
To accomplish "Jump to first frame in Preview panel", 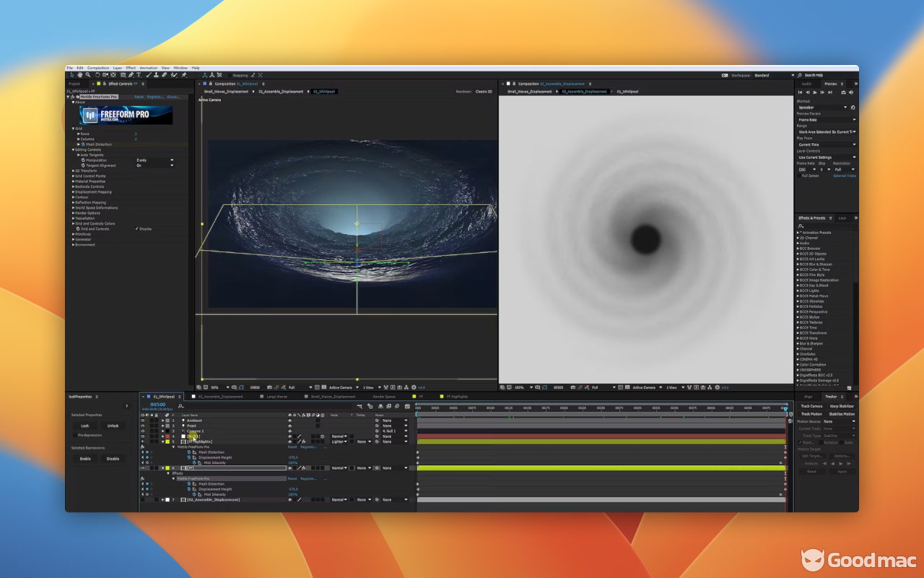I will pos(800,92).
